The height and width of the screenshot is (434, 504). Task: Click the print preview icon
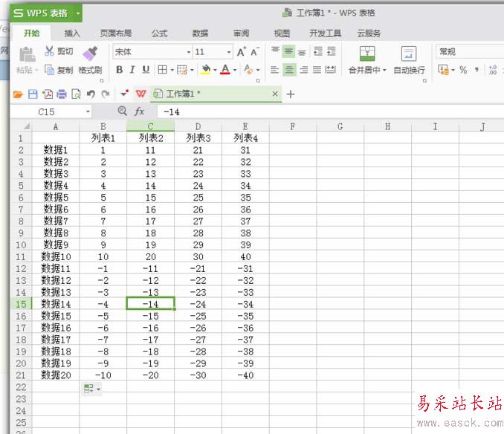click(76, 94)
